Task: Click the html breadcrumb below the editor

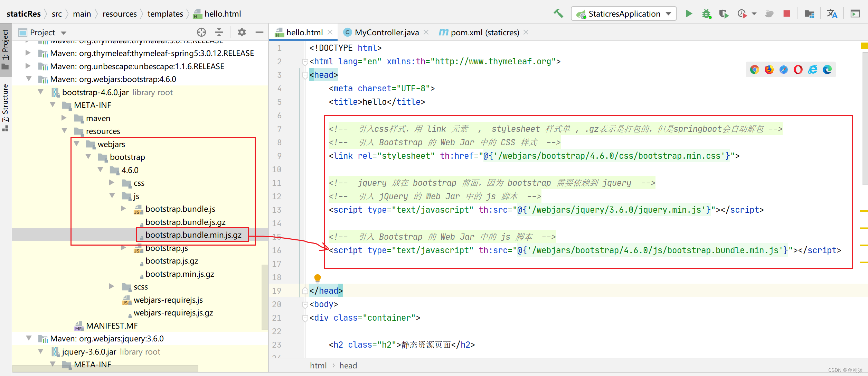Action: pyautogui.click(x=318, y=366)
